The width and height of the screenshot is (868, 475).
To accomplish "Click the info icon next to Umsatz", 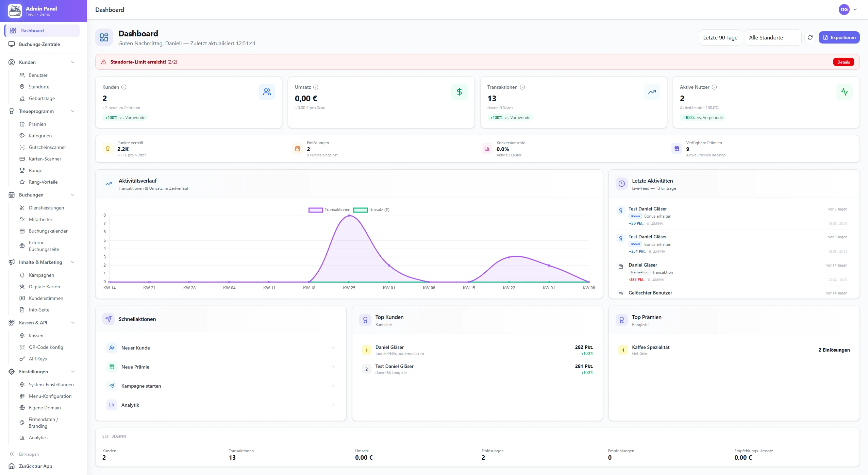I will [316, 87].
